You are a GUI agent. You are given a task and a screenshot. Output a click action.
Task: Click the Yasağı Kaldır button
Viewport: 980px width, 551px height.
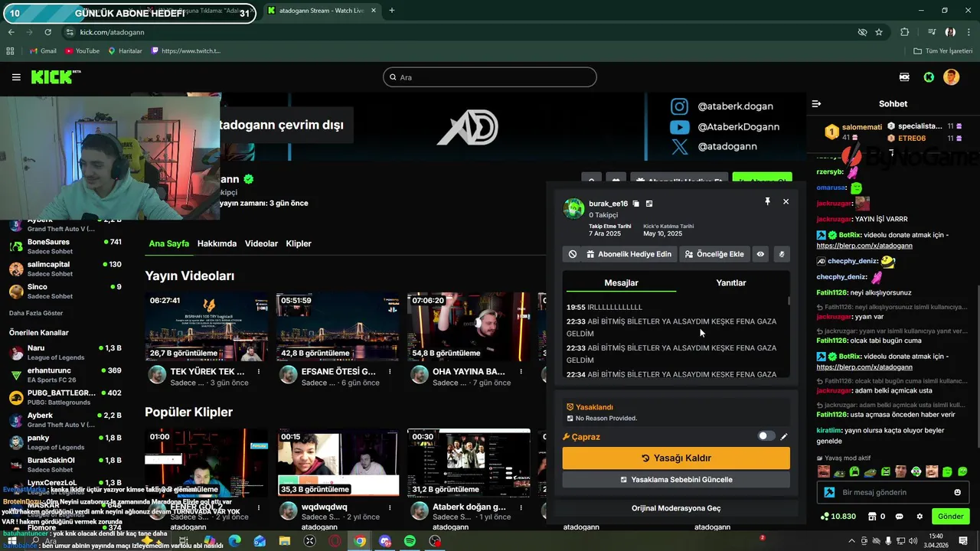pos(676,458)
